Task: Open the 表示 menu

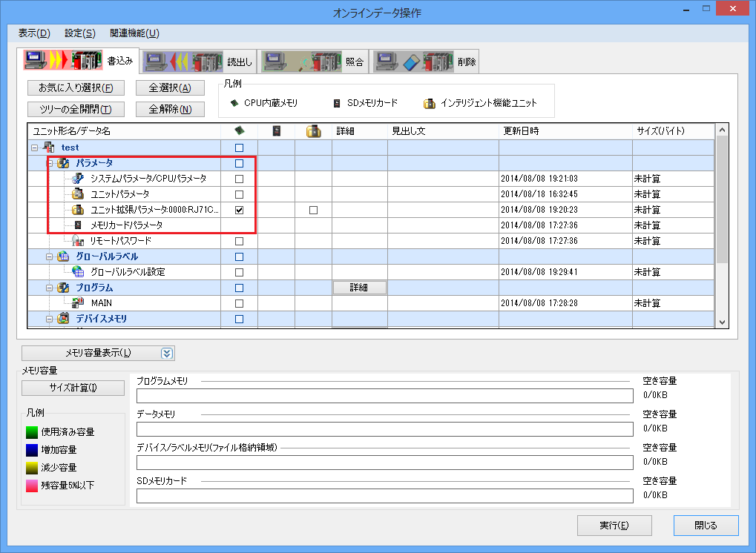Action: point(34,33)
